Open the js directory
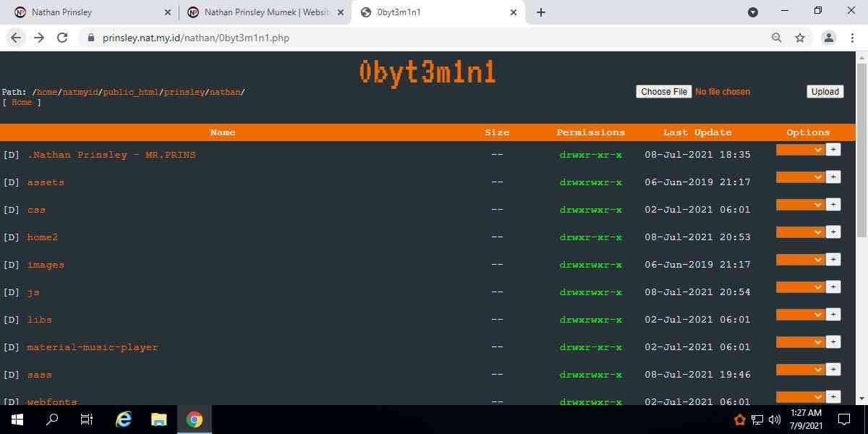 33,292
